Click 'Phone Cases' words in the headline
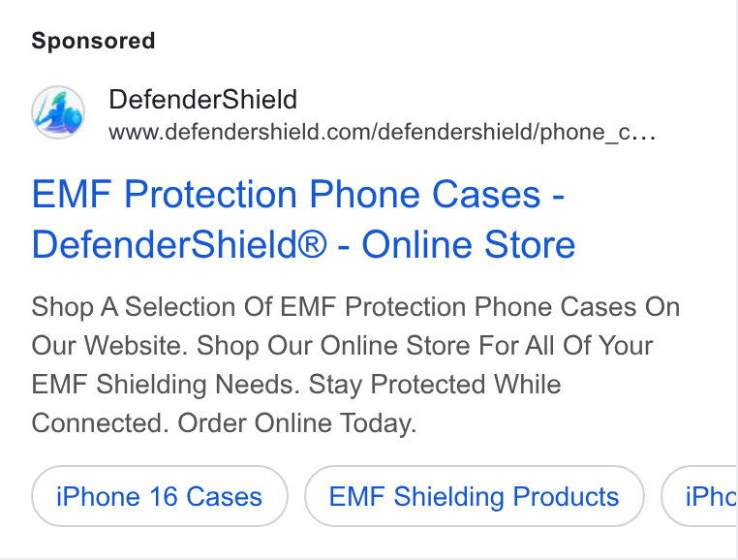This screenshot has width=738, height=560. coord(425,194)
